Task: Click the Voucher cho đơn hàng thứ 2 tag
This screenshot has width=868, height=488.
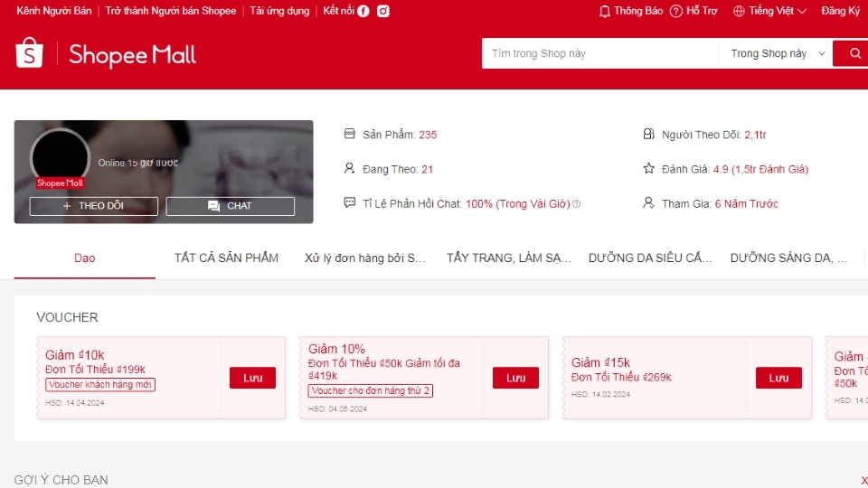Action: tap(371, 390)
